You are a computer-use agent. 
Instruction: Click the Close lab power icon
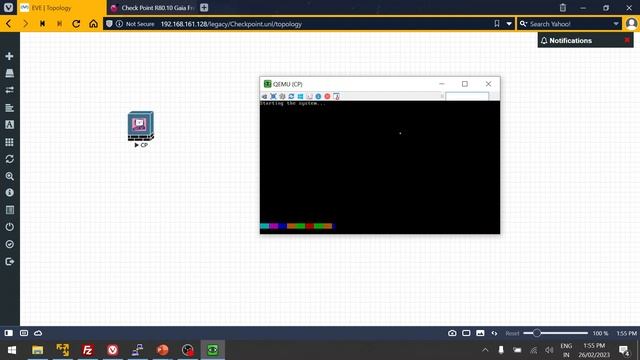[9, 227]
